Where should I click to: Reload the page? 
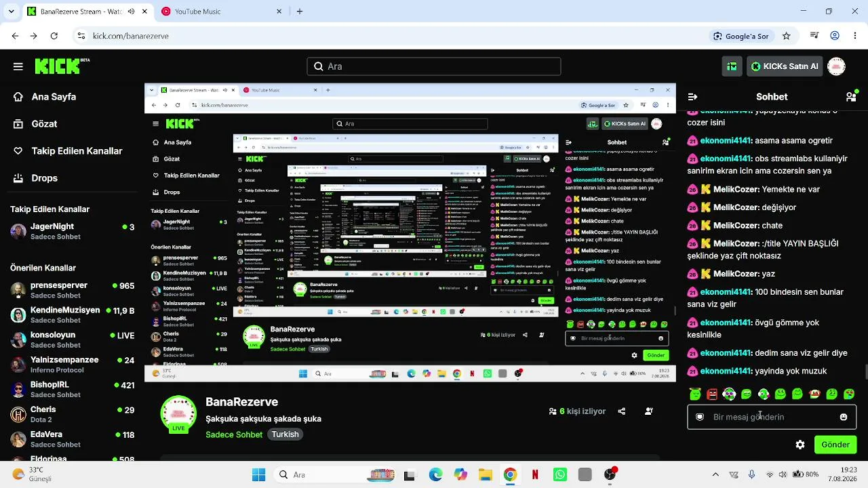tap(54, 36)
